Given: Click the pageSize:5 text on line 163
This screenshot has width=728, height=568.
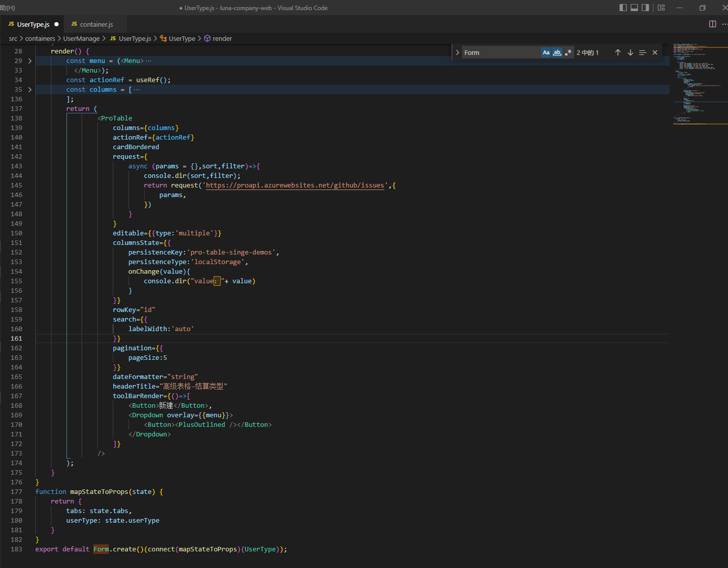Looking at the screenshot, I should 148,358.
